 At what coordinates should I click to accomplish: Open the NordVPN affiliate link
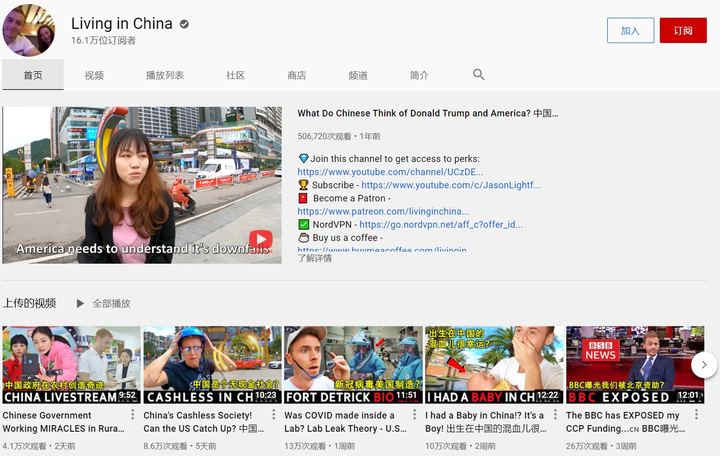point(441,225)
